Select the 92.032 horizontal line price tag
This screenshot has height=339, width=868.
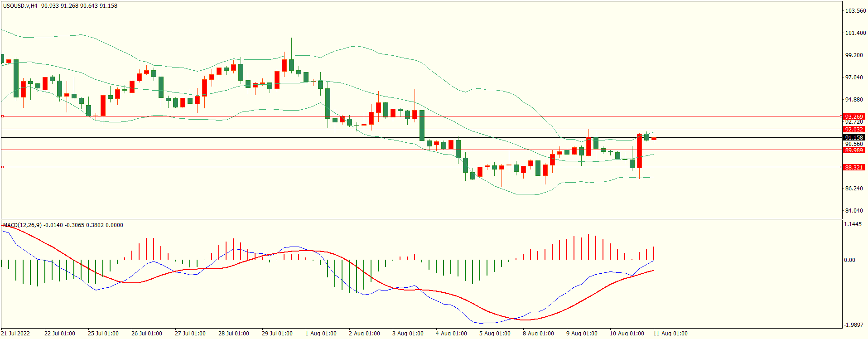(x=854, y=129)
